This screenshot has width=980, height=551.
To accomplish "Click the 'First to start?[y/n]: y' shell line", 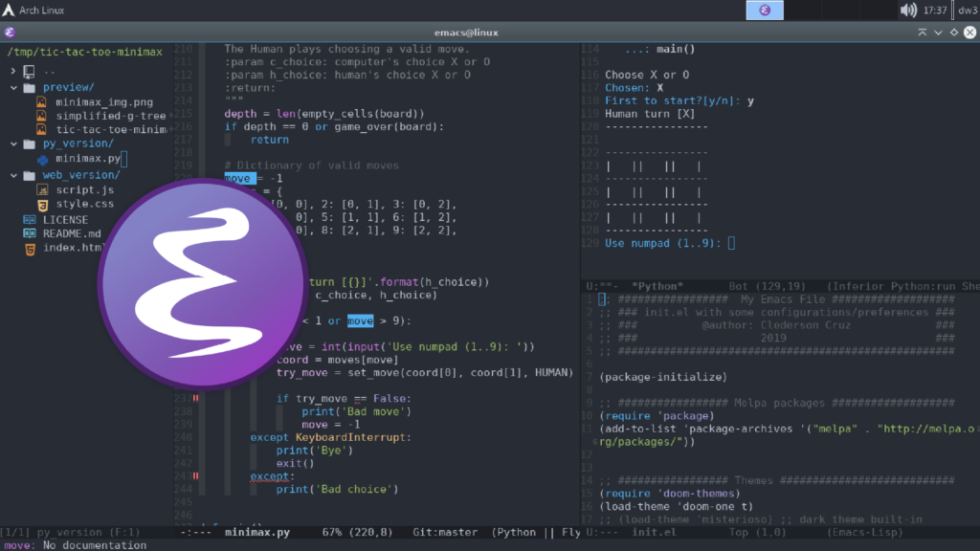I will coord(679,100).
